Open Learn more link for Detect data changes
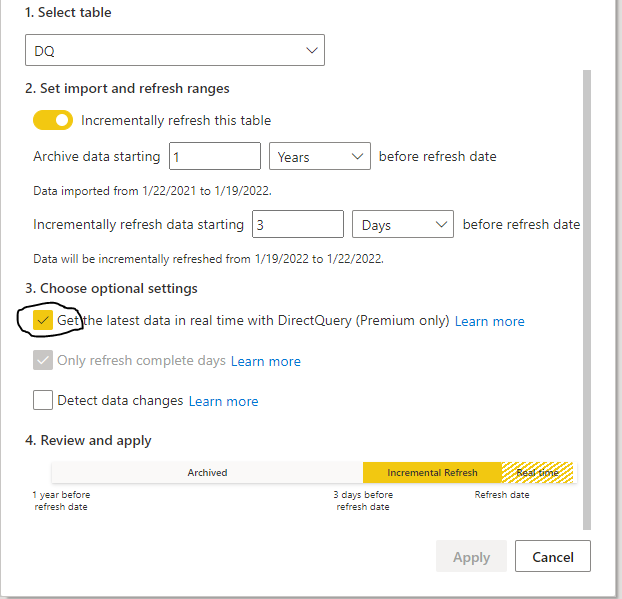The width and height of the screenshot is (622, 599). pyautogui.click(x=223, y=401)
